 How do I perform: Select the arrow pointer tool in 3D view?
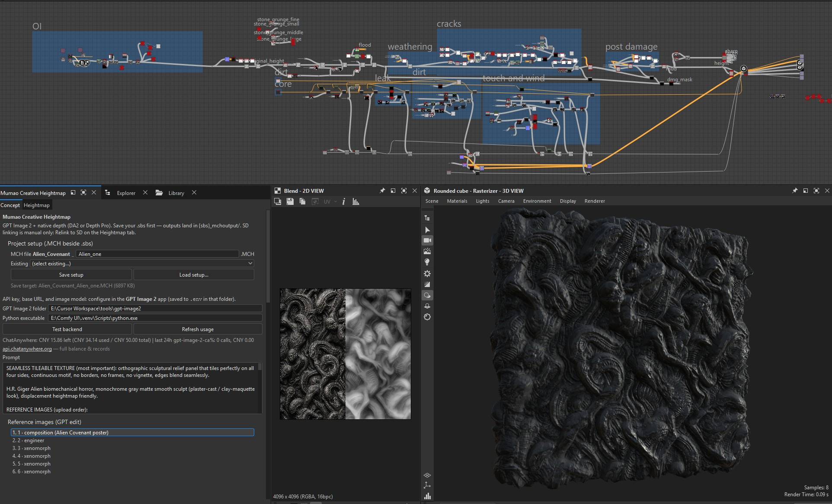click(x=427, y=230)
